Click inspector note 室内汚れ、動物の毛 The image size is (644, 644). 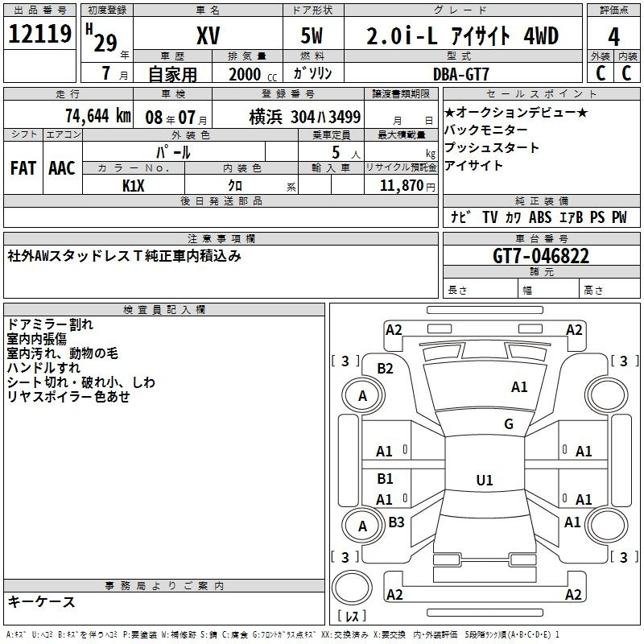63,353
